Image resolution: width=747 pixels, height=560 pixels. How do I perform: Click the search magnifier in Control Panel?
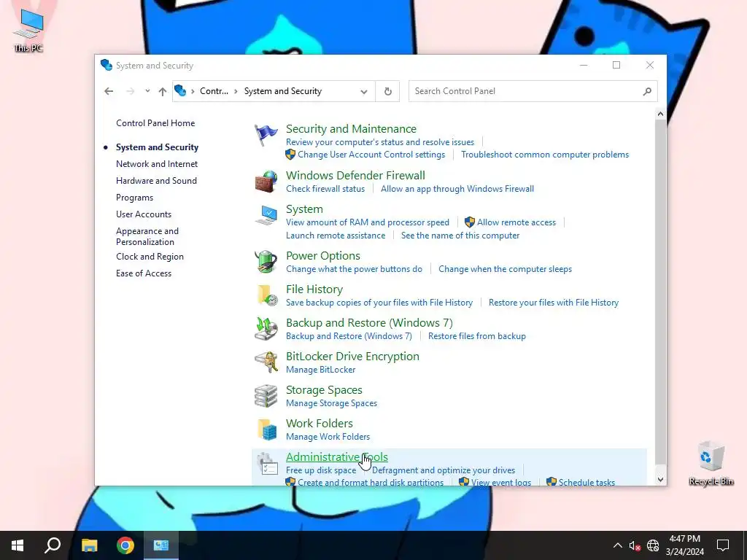647,91
